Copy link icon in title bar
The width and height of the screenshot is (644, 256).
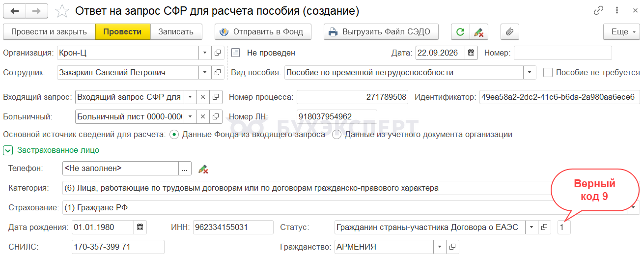[x=598, y=10]
